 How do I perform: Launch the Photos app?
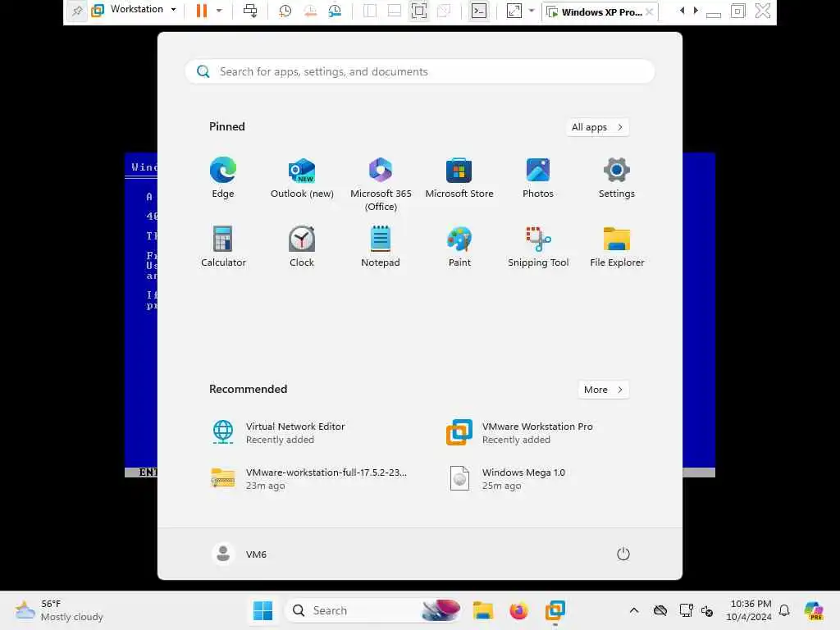tap(538, 178)
